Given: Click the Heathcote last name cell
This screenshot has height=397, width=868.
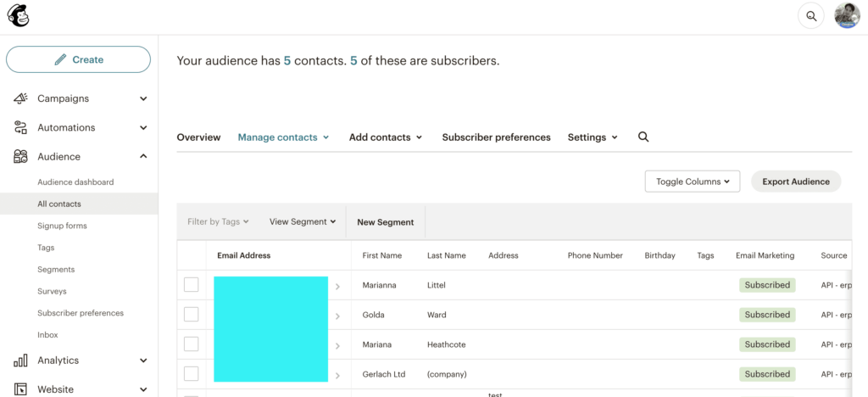Looking at the screenshot, I should (446, 344).
